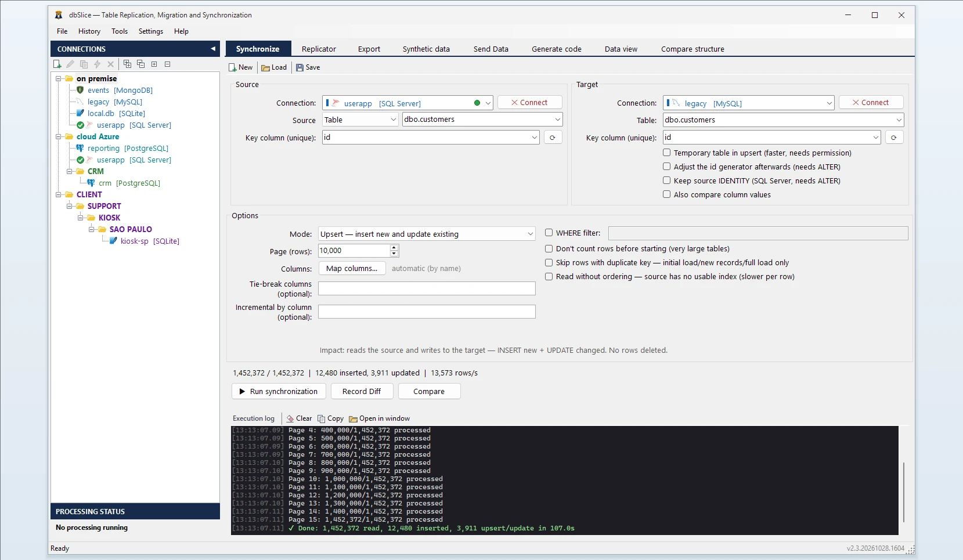The height and width of the screenshot is (560, 963).
Task: Tick the WHERE filter checkbox
Action: coord(549,233)
